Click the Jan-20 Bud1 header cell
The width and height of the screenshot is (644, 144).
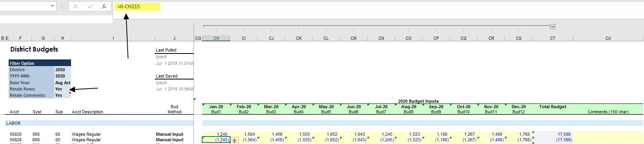216,109
